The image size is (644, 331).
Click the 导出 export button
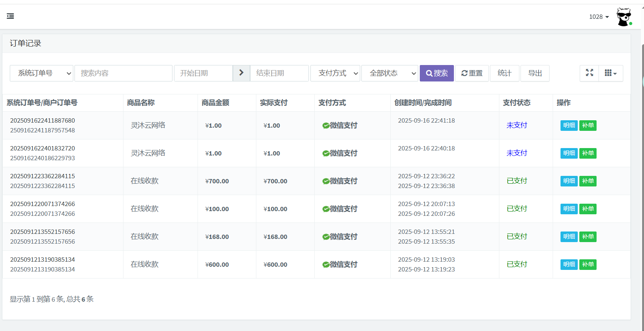coord(535,73)
